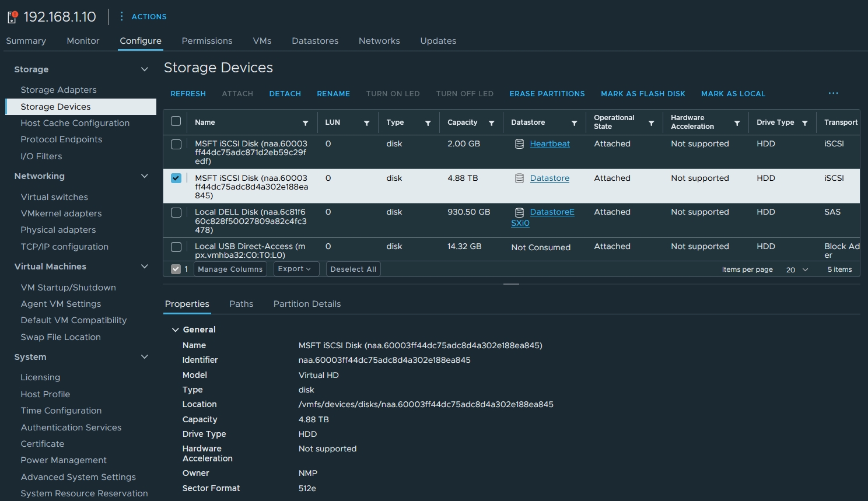Uncheck the selected 4.88 TB iSCSI disk row
The image size is (868, 501).
click(176, 178)
